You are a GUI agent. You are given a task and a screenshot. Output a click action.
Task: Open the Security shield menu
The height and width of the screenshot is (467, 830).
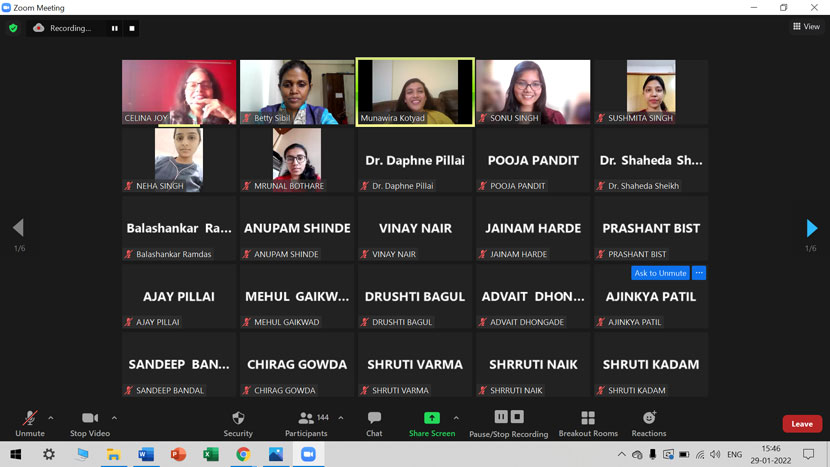click(x=238, y=424)
